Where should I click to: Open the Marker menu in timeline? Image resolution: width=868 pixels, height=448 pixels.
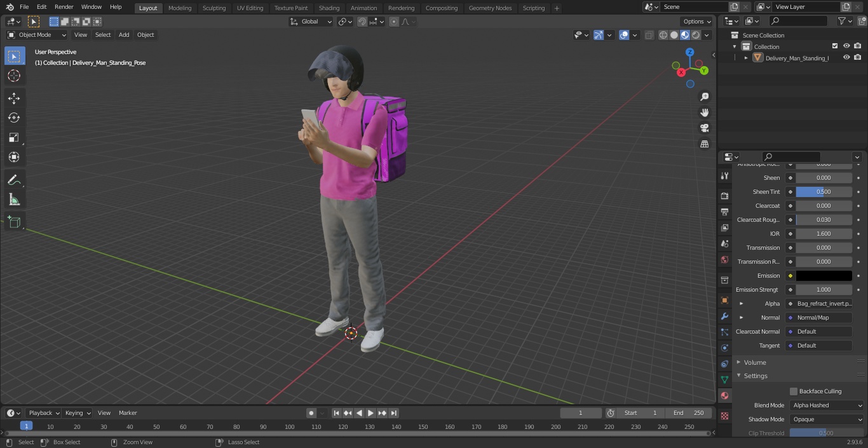128,413
